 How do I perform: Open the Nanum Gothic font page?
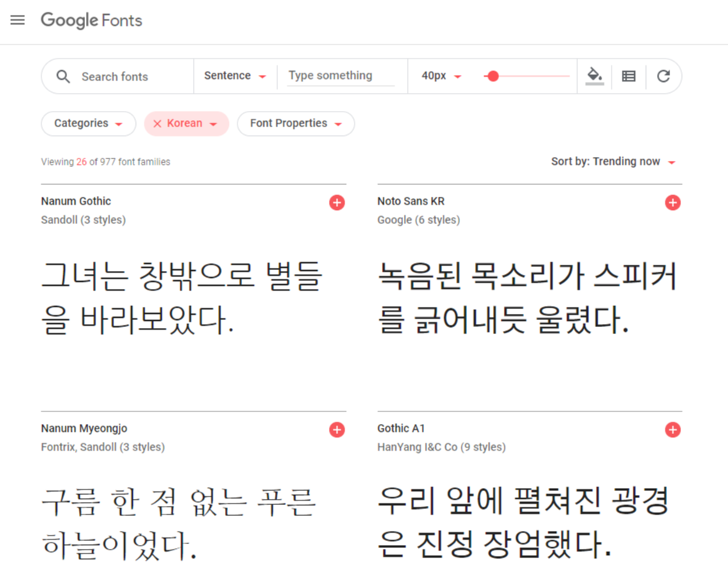point(76,201)
